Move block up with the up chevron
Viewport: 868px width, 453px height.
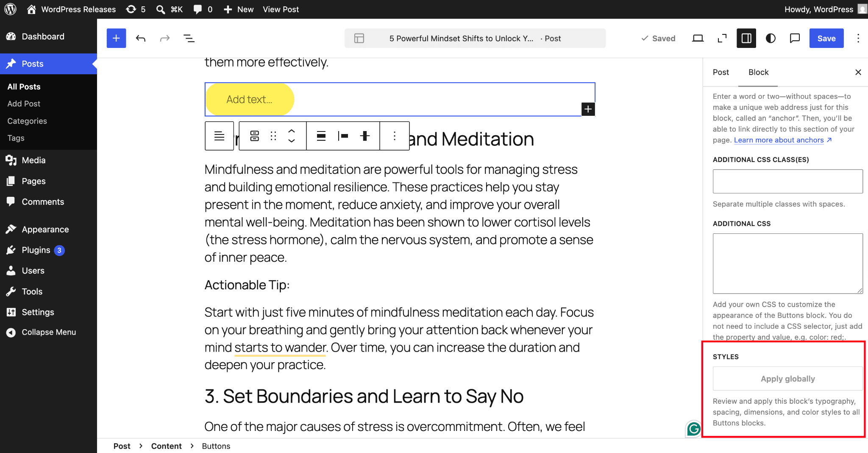(292, 131)
